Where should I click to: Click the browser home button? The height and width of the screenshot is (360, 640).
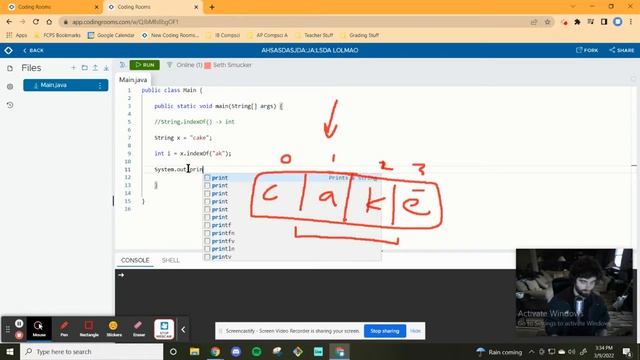click(49, 22)
